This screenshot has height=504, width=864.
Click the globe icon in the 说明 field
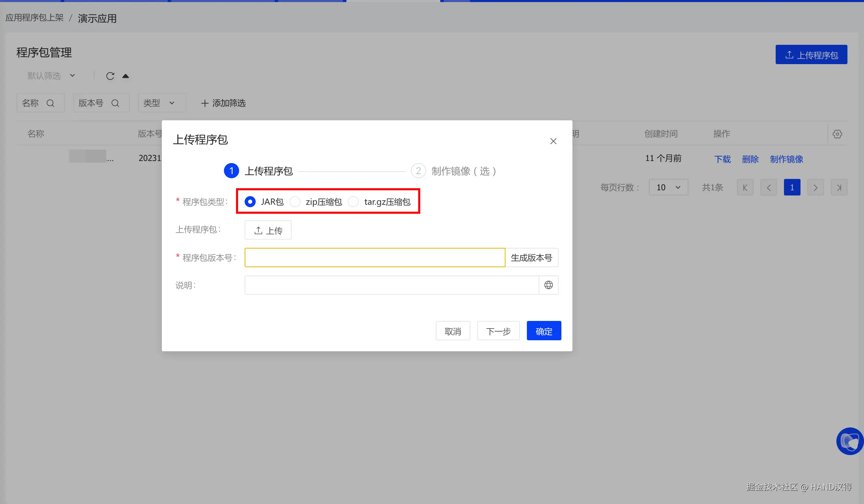548,285
